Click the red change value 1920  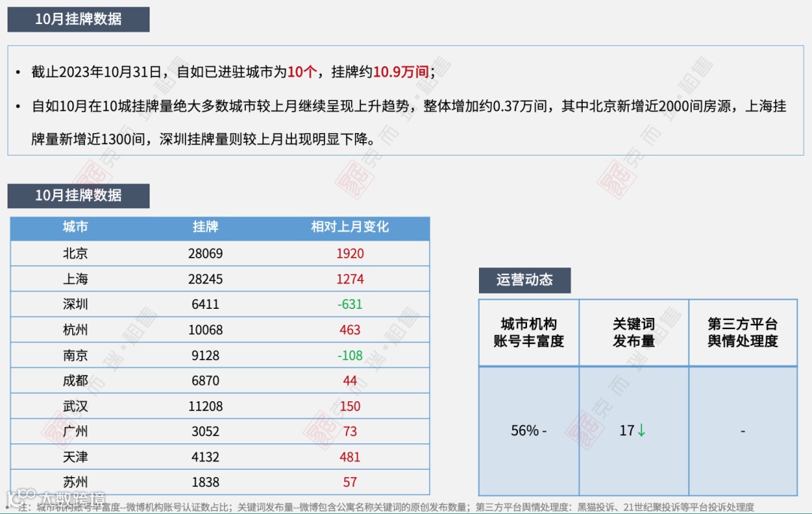350,253
